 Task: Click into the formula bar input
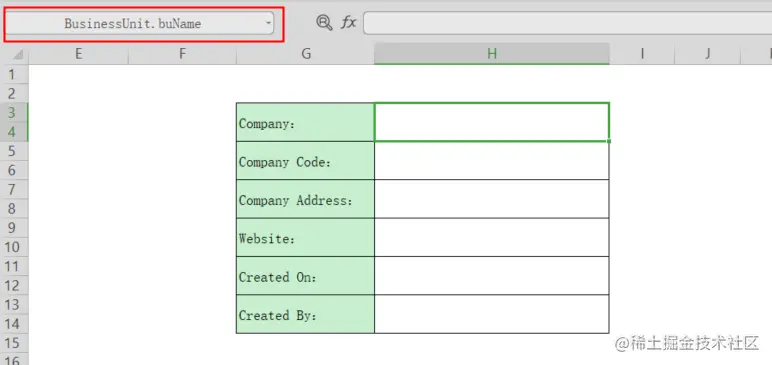coord(567,23)
